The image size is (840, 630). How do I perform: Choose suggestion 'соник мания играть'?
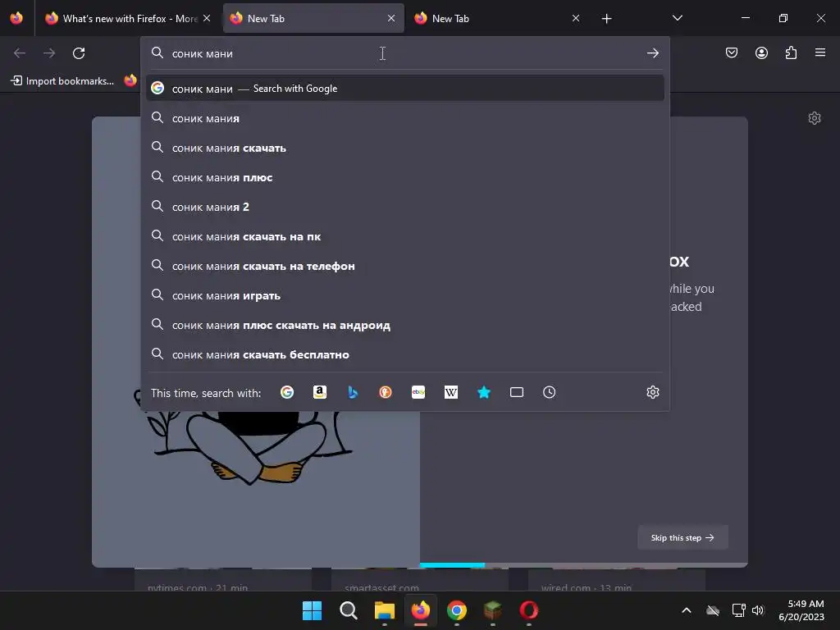click(405, 295)
